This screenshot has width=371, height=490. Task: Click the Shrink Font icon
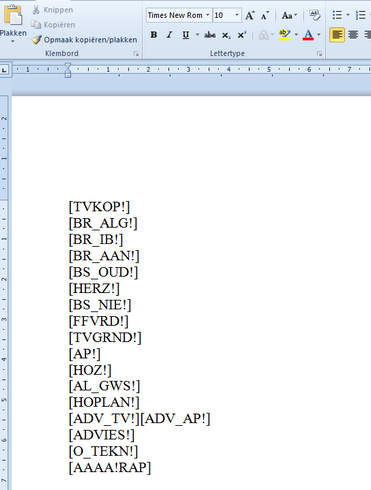click(265, 15)
